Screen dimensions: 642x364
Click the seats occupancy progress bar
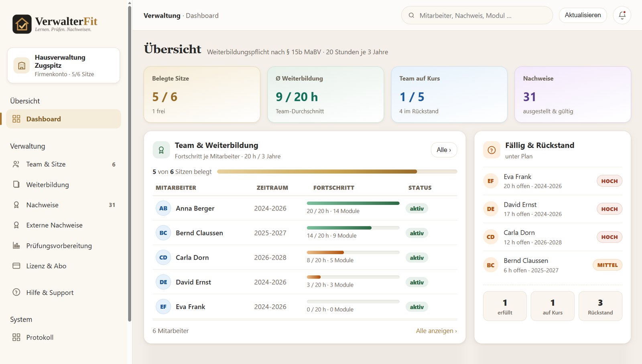pos(337,172)
